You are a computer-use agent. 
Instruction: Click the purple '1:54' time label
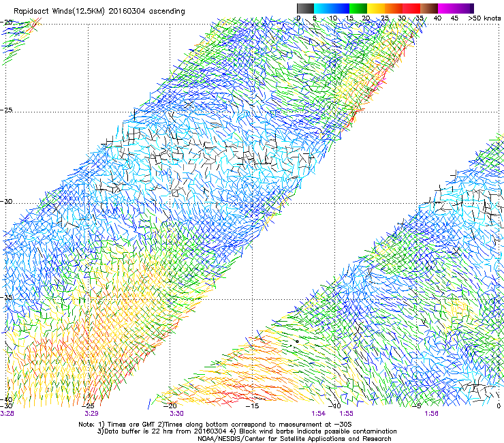319,414
